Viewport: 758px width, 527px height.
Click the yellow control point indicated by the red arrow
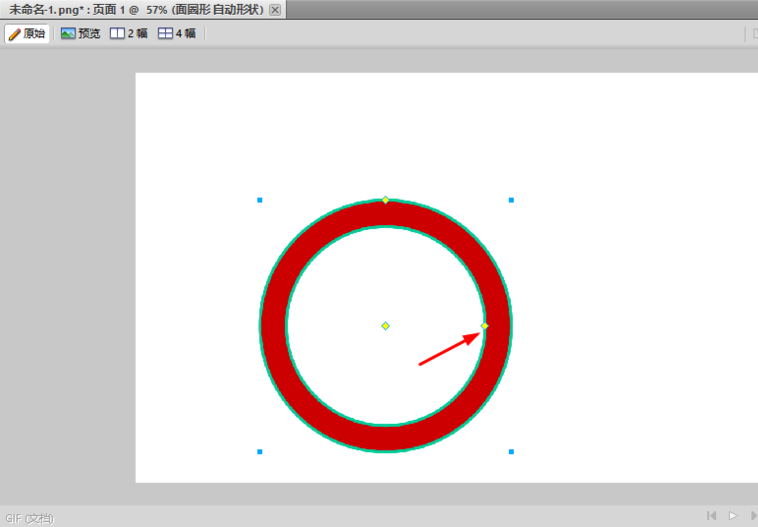[484, 326]
